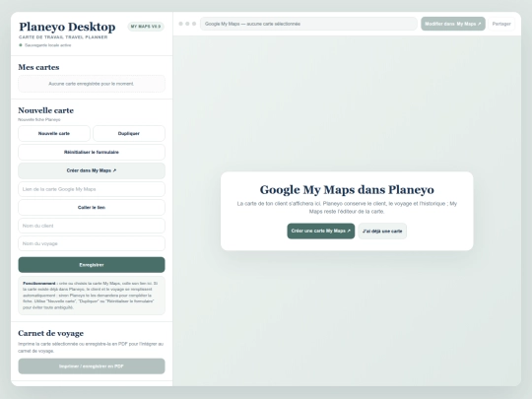Click the 'Partager' button
The width and height of the screenshot is (532, 399).
click(x=501, y=24)
